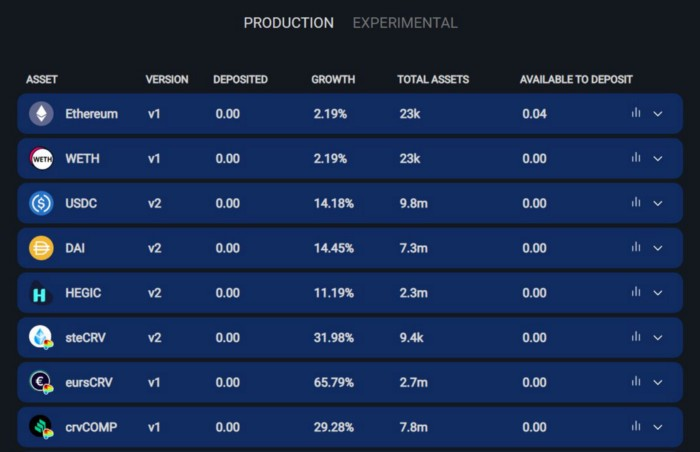Click the WETH token icon
Image resolution: width=700 pixels, height=452 pixels.
coord(41,158)
